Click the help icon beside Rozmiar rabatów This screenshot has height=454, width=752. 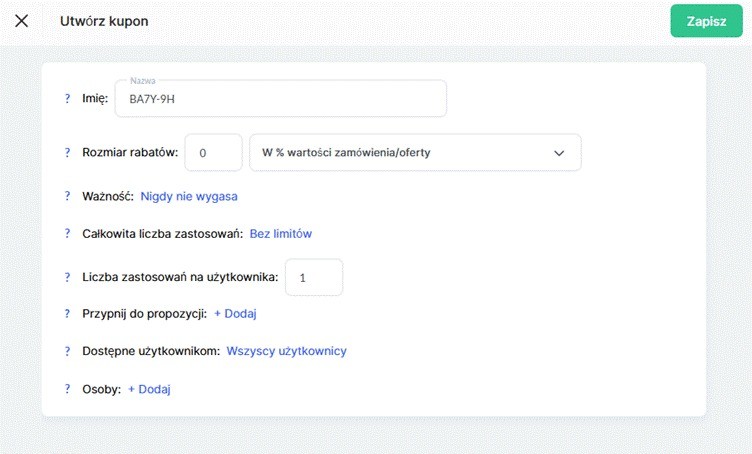pos(67,153)
